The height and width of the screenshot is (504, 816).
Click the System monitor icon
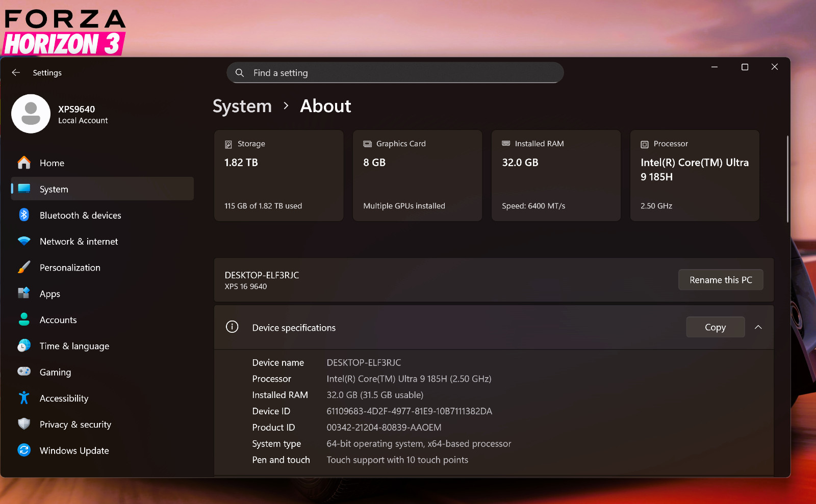(x=24, y=189)
